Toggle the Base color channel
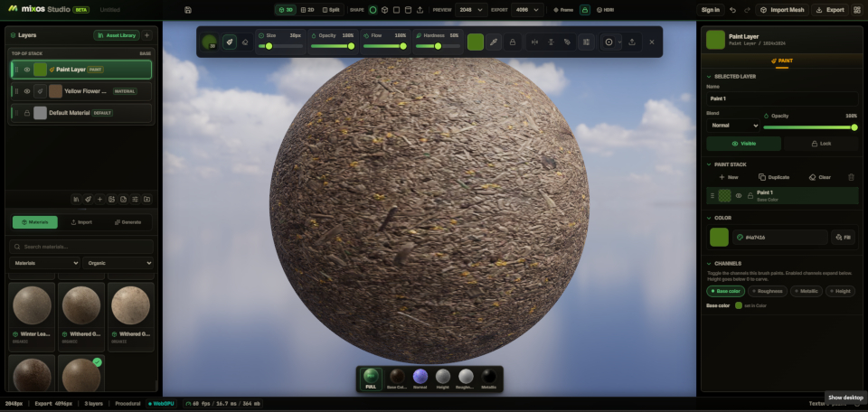 point(725,291)
